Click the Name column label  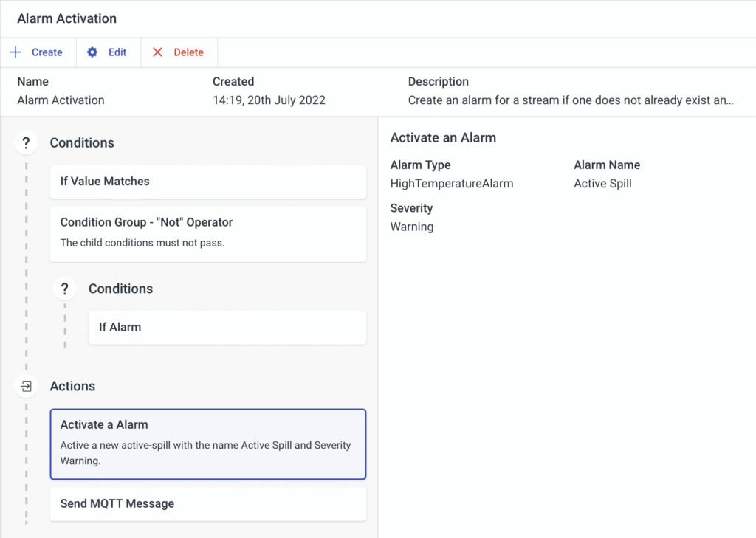coord(32,81)
